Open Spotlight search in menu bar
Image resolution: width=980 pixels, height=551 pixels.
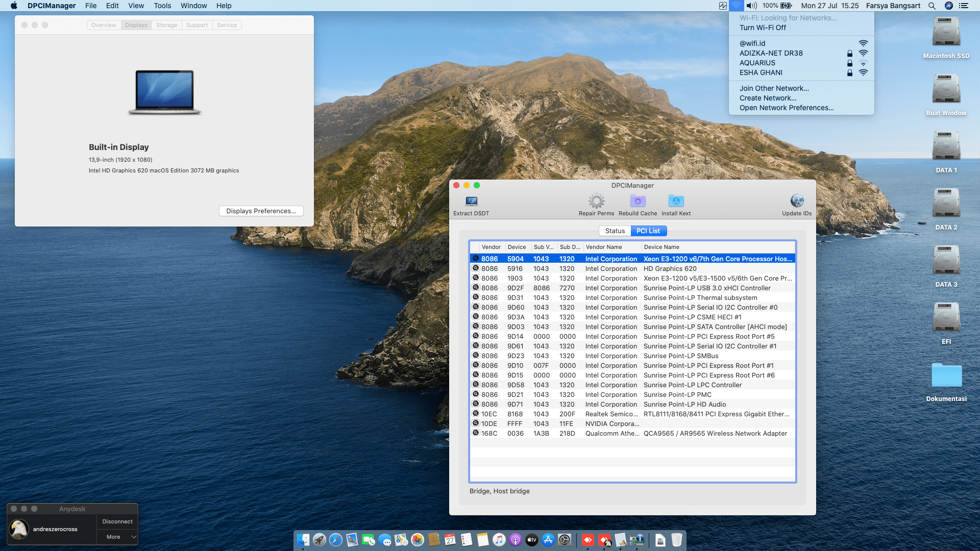pyautogui.click(x=932, y=6)
